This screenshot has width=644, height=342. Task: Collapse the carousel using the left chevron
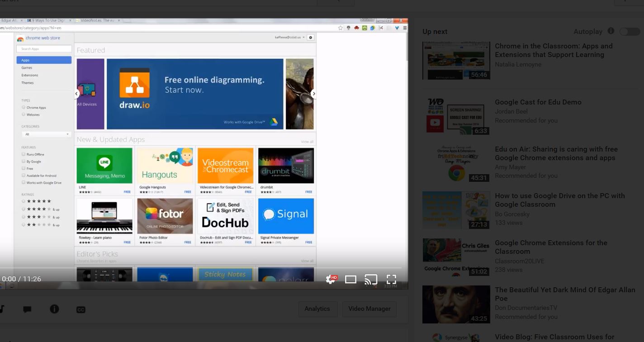click(x=77, y=94)
